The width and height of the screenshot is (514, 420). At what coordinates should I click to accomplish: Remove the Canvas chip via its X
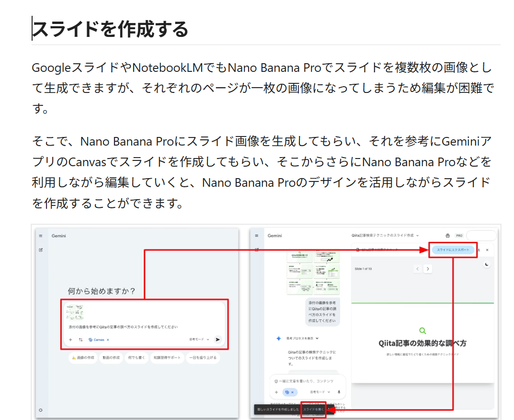tap(108, 340)
